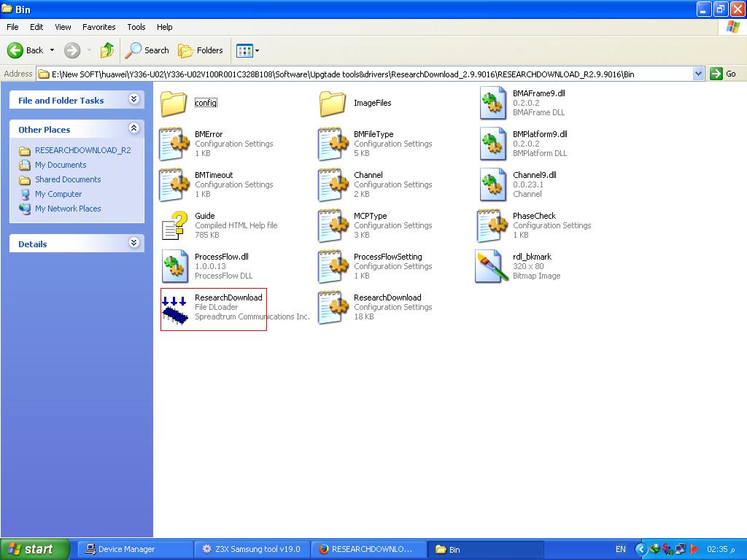Open the Tools menu
This screenshot has width=747, height=560.
point(136,27)
